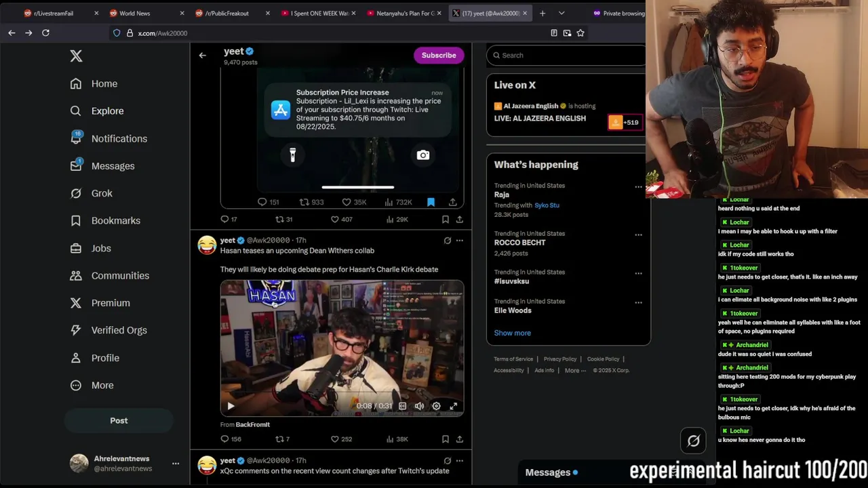Toggle the filled bookmark on quoted post
The width and height of the screenshot is (868, 488).
[x=431, y=202]
